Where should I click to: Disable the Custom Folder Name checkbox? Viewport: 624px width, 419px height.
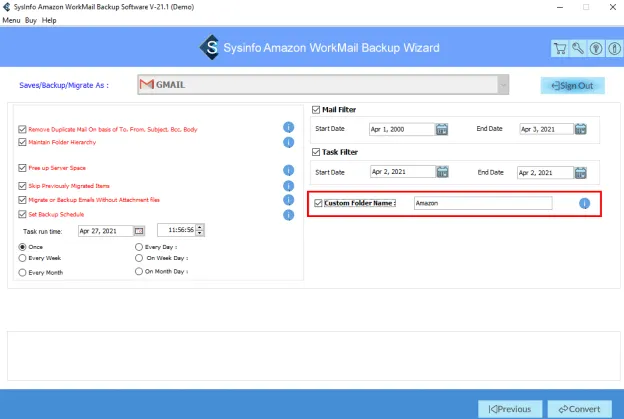click(319, 203)
